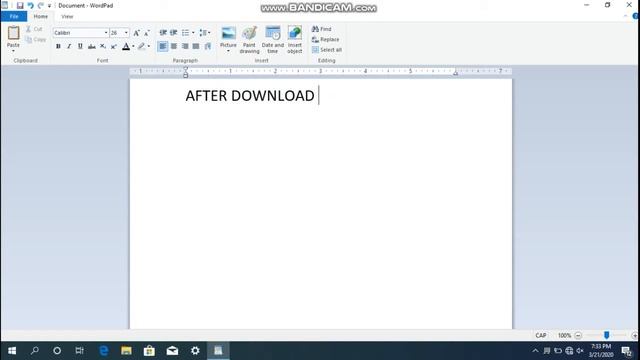This screenshot has width=640, height=360.
Task: Toggle Strikethrough formatting
Action: (91, 47)
